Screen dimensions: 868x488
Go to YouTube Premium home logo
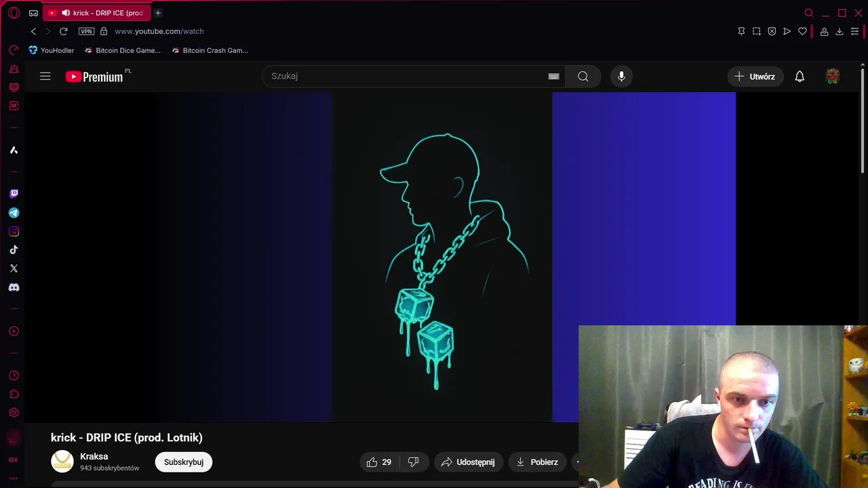[94, 77]
